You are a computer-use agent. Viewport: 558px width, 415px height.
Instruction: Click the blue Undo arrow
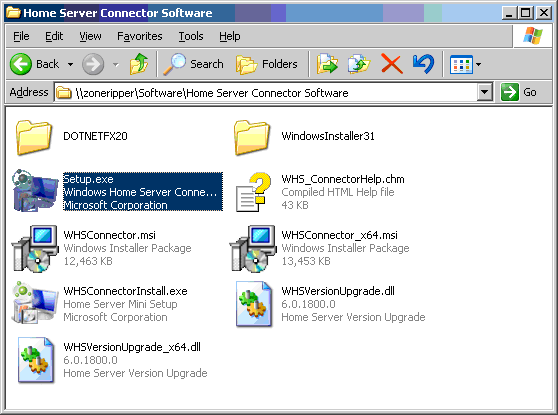[423, 64]
